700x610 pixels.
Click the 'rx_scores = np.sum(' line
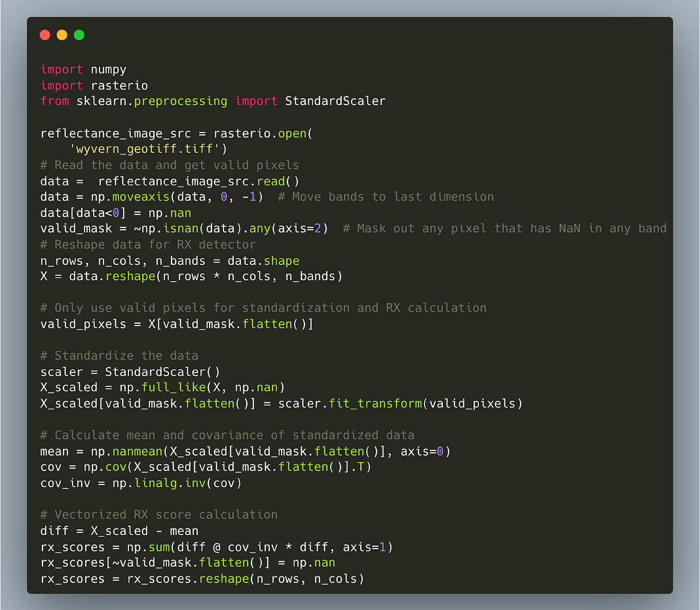tap(217, 548)
